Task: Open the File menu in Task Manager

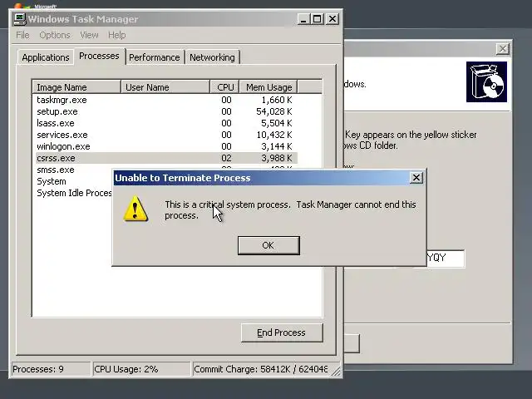Action: click(22, 35)
